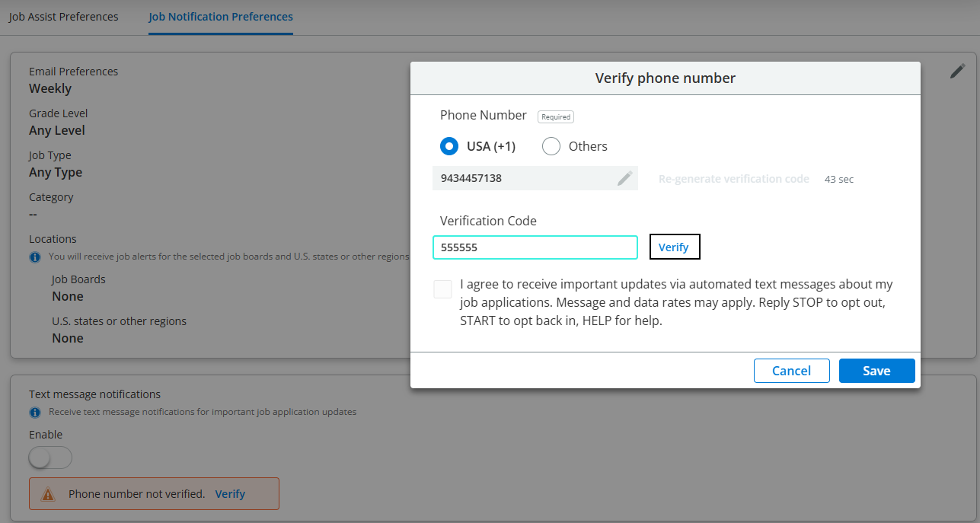Select the Others country radio option
The height and width of the screenshot is (523, 980).
[x=551, y=146]
